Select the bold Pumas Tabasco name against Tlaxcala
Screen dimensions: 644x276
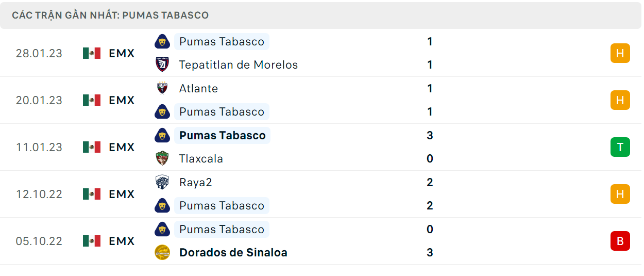(x=223, y=136)
